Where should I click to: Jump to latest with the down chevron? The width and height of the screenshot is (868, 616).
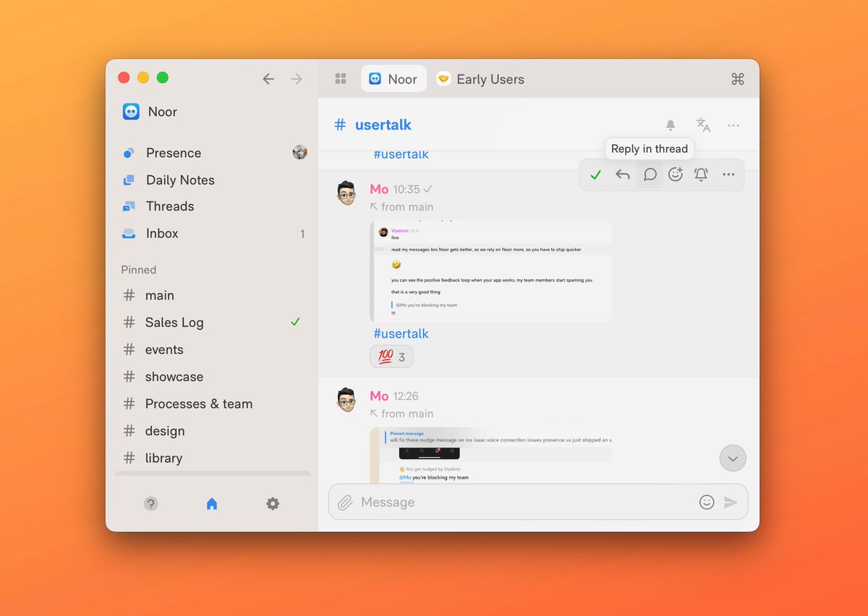coord(733,458)
